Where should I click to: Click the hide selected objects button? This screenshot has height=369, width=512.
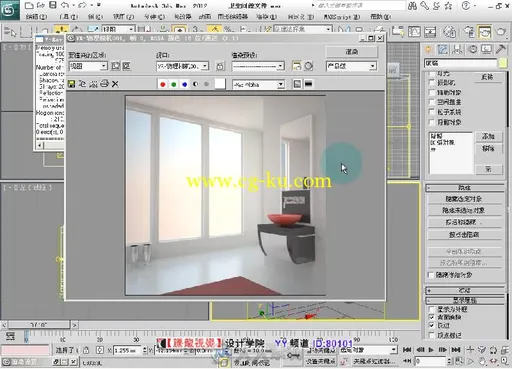point(464,199)
